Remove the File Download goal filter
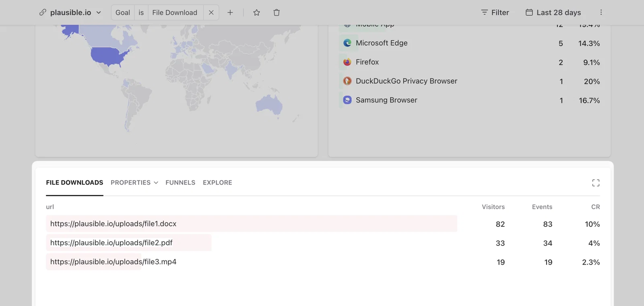Image resolution: width=644 pixels, height=306 pixels. (211, 12)
